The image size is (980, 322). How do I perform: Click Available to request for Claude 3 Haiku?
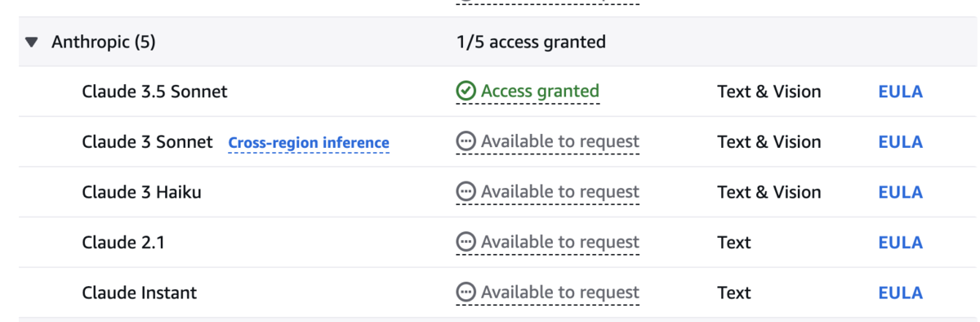(547, 192)
